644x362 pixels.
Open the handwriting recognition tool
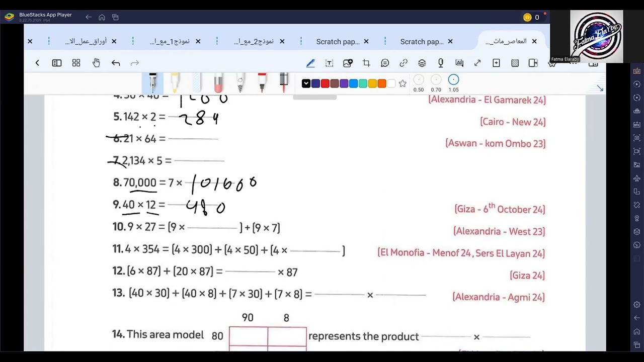[459, 63]
